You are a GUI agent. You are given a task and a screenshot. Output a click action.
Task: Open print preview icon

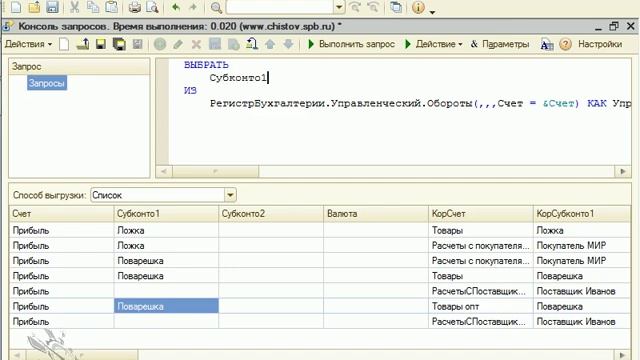(x=152, y=7)
